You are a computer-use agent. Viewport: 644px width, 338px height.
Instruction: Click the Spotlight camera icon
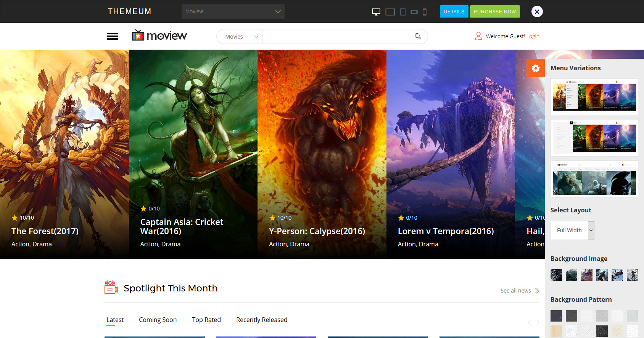click(111, 287)
